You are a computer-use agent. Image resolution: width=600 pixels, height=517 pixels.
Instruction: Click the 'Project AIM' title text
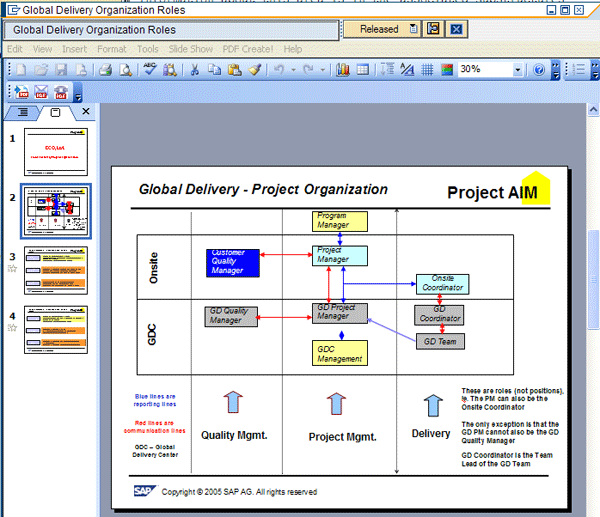tap(492, 192)
